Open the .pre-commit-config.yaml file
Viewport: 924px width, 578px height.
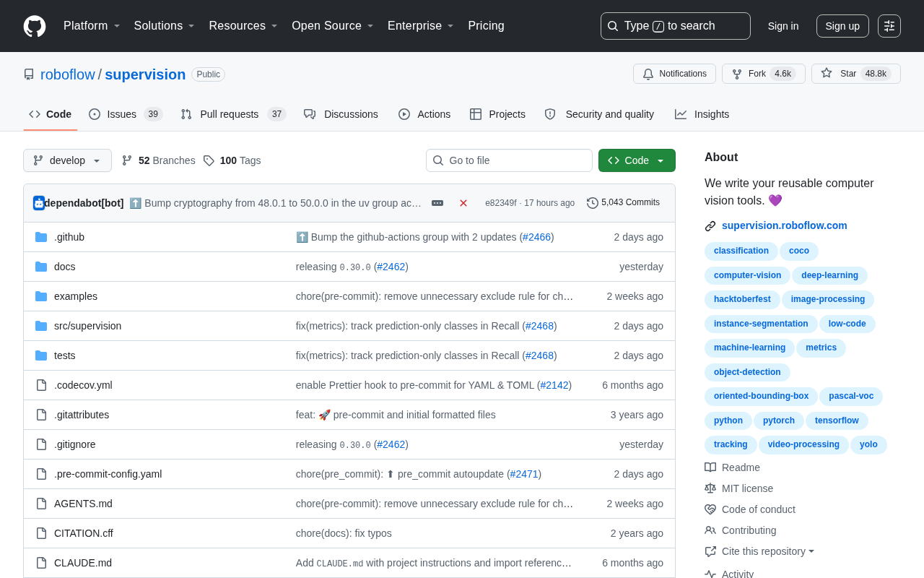(108, 474)
